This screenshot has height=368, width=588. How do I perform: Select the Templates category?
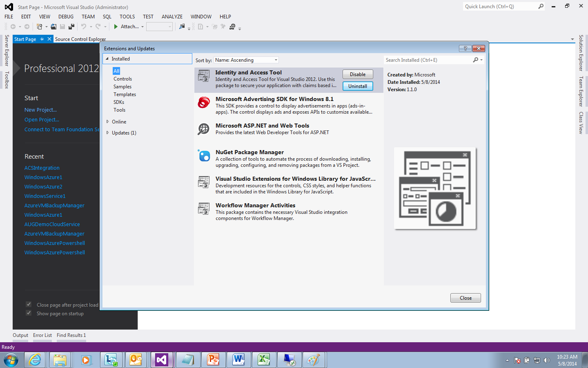pyautogui.click(x=125, y=94)
